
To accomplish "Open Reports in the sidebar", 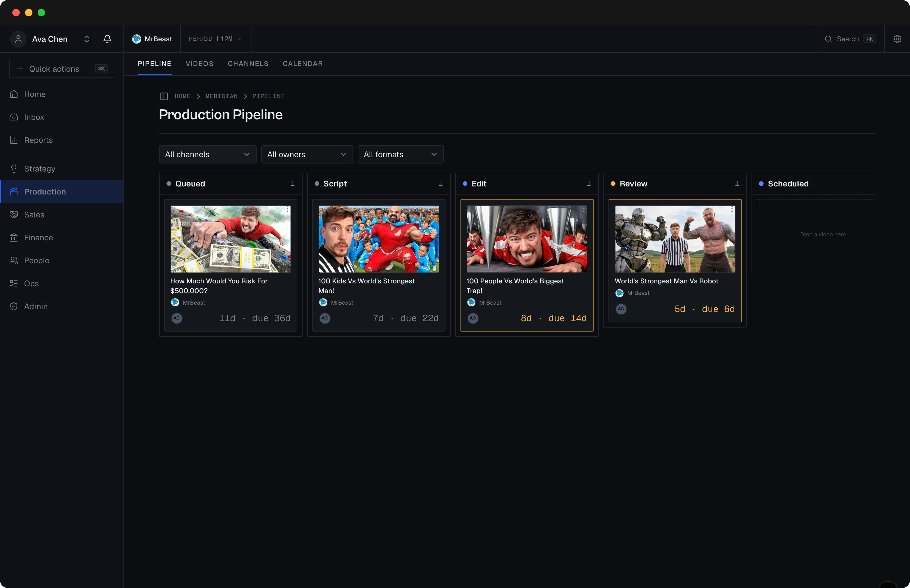I will coord(62,140).
